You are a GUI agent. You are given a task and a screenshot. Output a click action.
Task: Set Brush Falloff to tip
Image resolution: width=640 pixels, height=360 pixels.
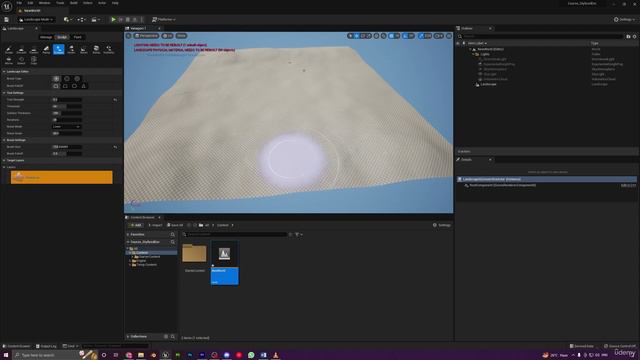coord(84,86)
